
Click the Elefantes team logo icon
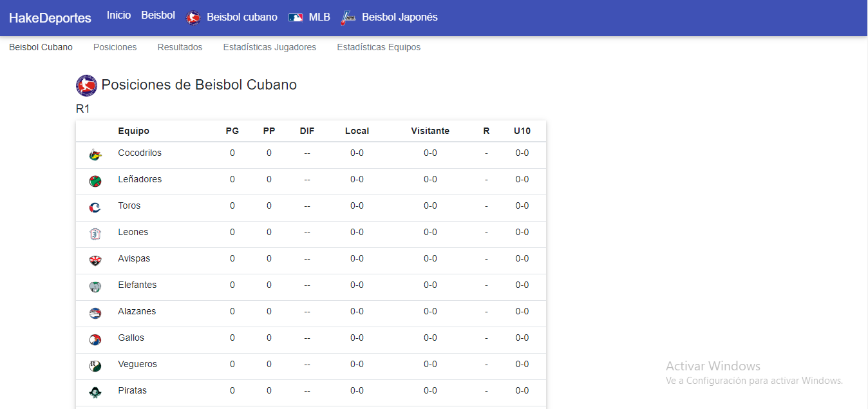click(x=95, y=287)
